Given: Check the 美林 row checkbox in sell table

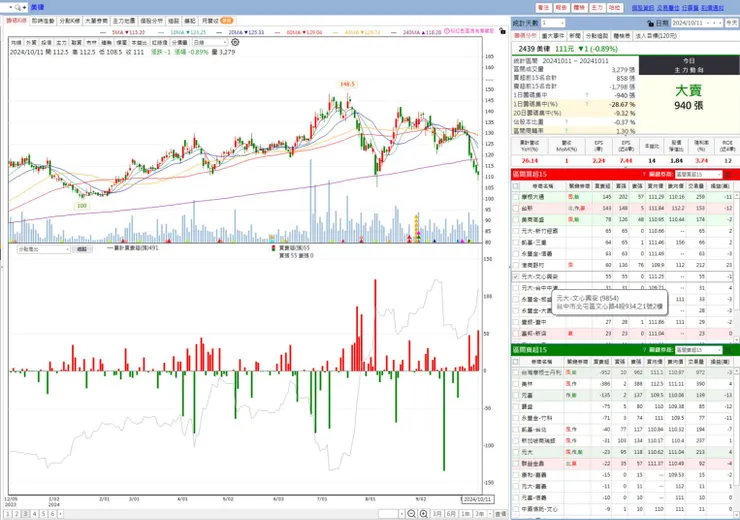Looking at the screenshot, I should [x=516, y=384].
